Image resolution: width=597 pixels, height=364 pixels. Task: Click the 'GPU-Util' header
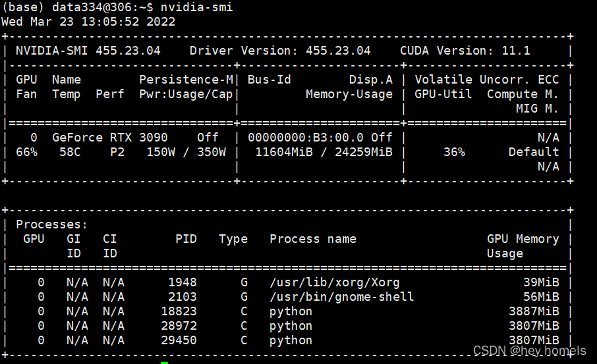click(443, 94)
